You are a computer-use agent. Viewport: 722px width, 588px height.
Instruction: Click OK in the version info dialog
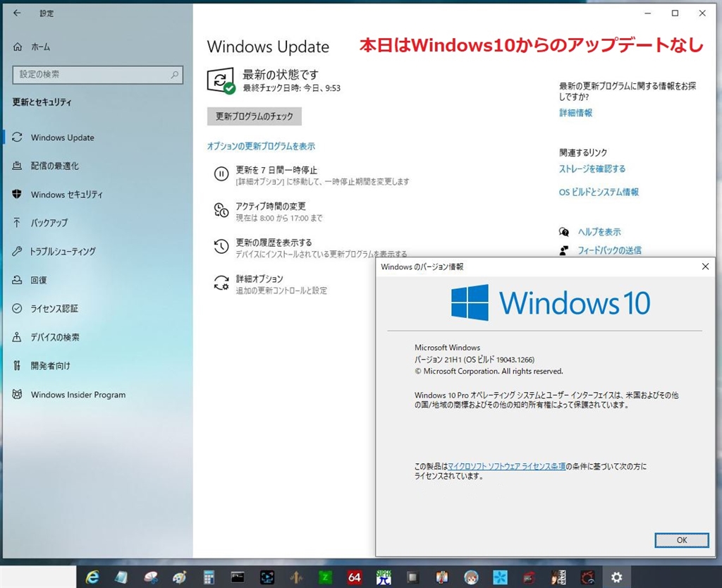(x=682, y=540)
